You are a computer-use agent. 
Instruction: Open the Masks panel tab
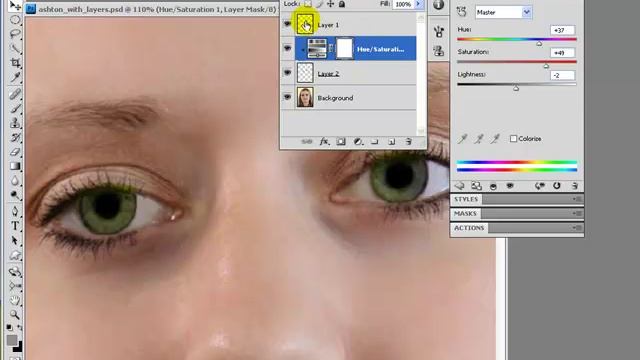point(465,213)
